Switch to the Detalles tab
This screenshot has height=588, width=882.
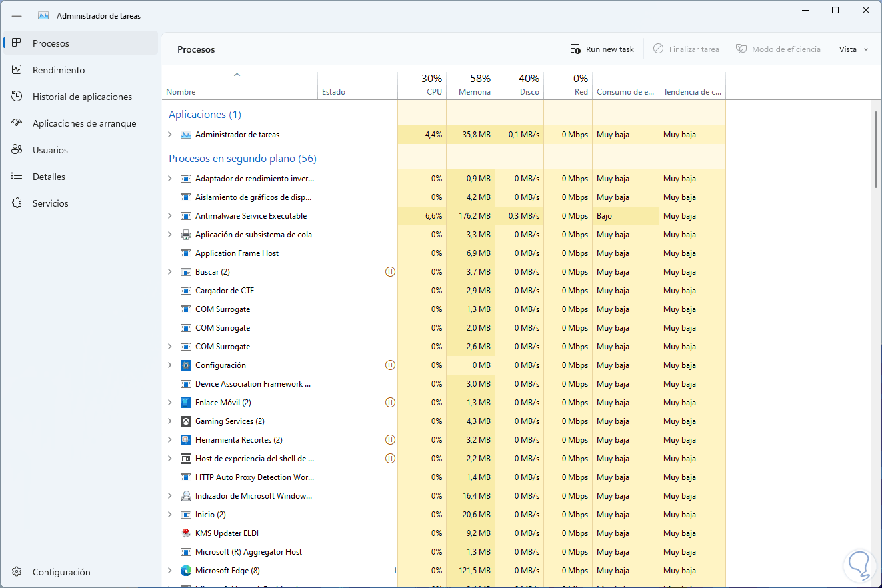pyautogui.click(x=49, y=177)
